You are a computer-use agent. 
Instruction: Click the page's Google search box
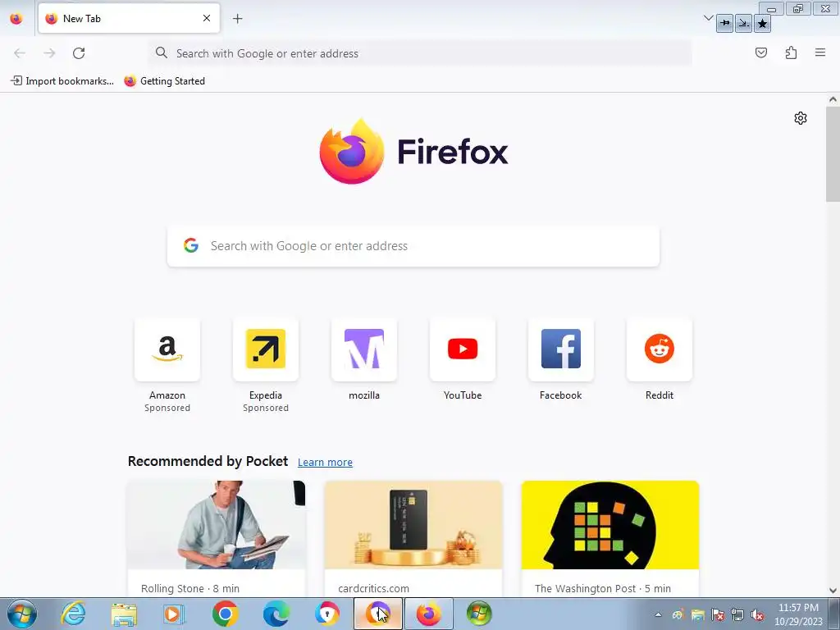click(413, 246)
